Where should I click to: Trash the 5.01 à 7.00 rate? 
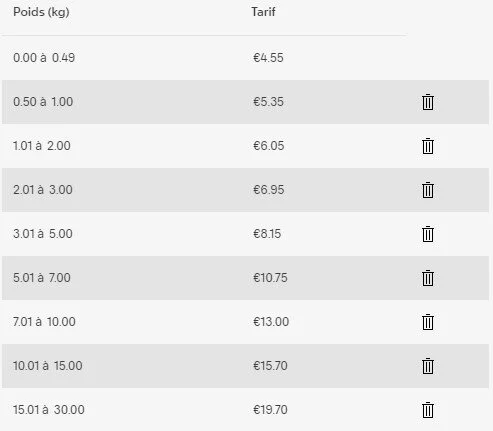pos(428,278)
